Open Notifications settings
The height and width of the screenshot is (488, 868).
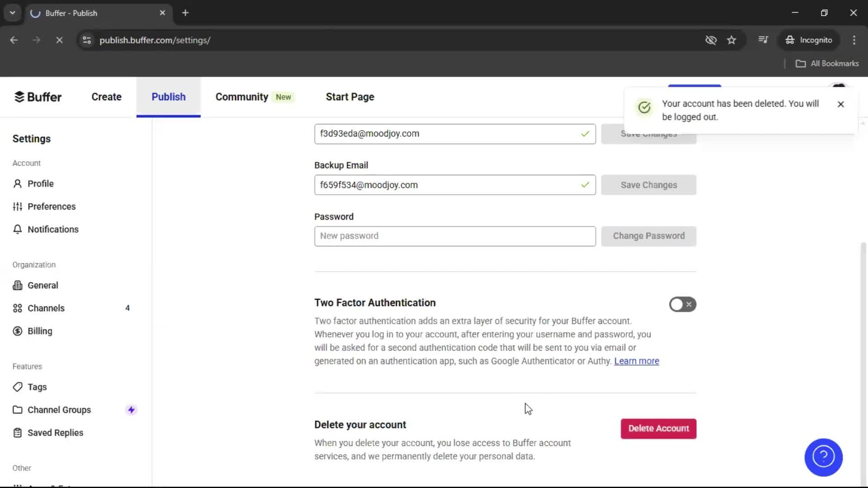point(52,230)
